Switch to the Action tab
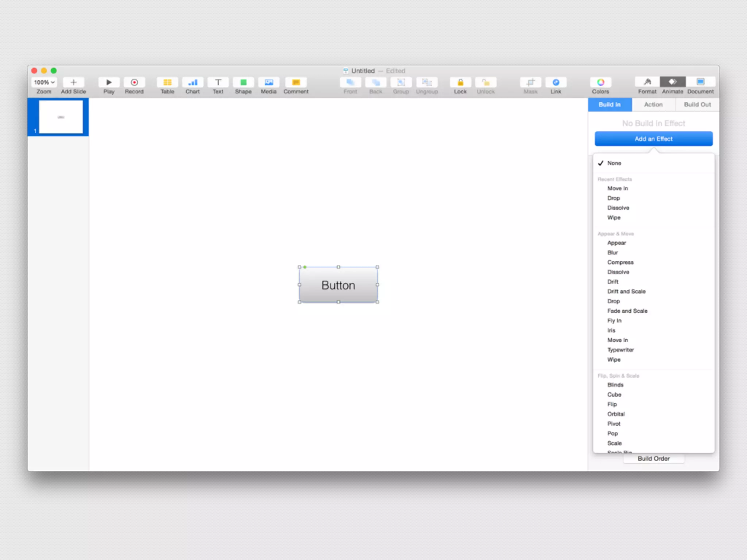Viewport: 747px width, 560px height. tap(653, 105)
